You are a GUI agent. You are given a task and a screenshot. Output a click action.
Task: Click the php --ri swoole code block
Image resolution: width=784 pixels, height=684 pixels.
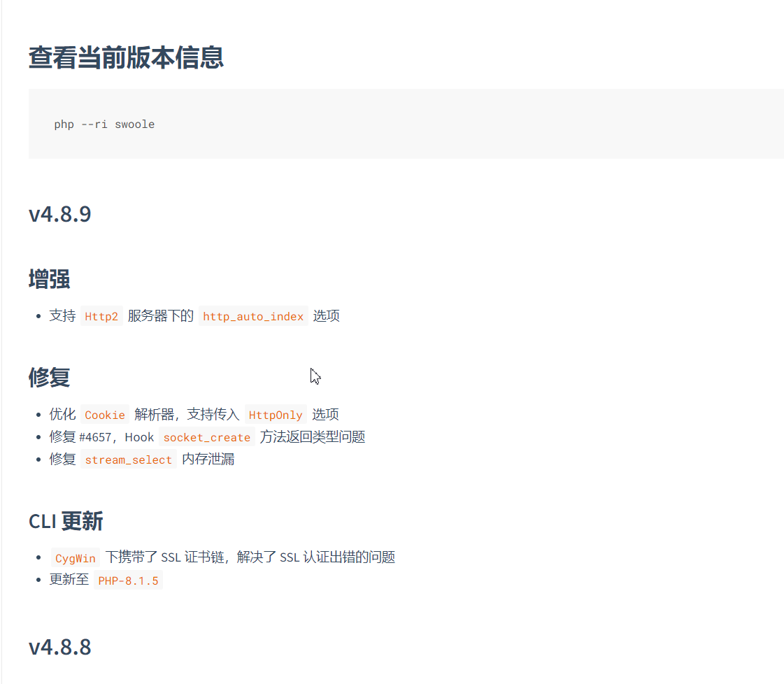tap(406, 124)
